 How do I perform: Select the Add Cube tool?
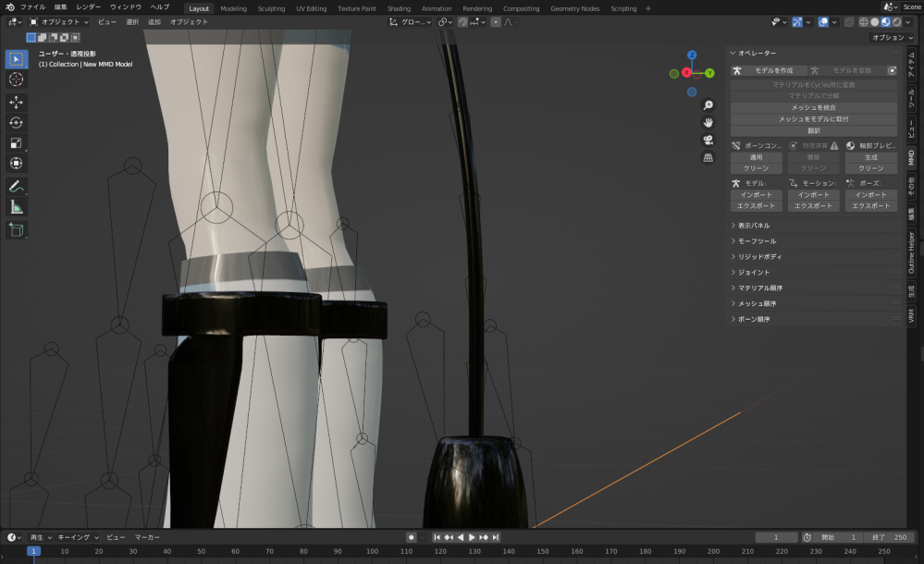tap(16, 230)
